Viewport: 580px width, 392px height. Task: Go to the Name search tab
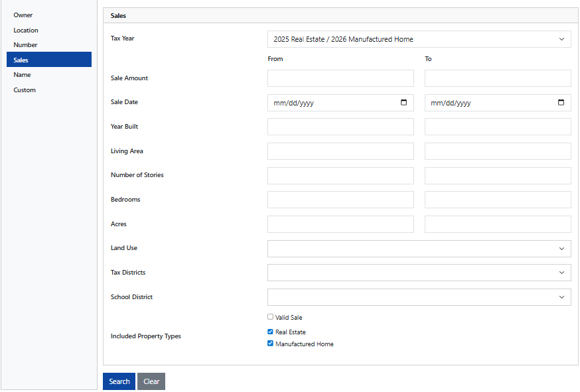pyautogui.click(x=22, y=75)
